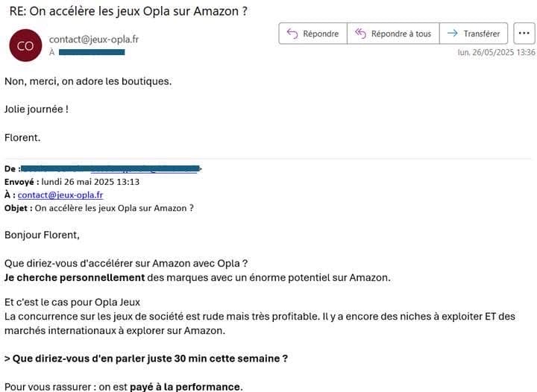Click the line 'Non, merci, on adore les boutiques.'

point(88,80)
